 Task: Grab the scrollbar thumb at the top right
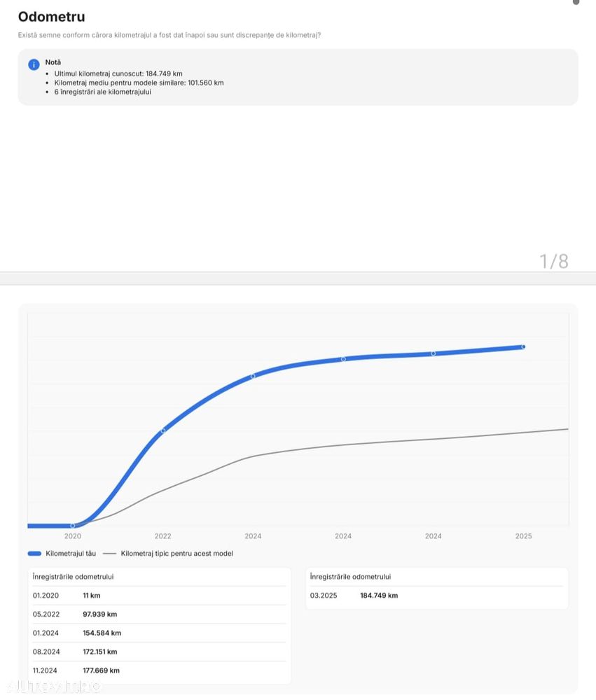(x=576, y=2)
